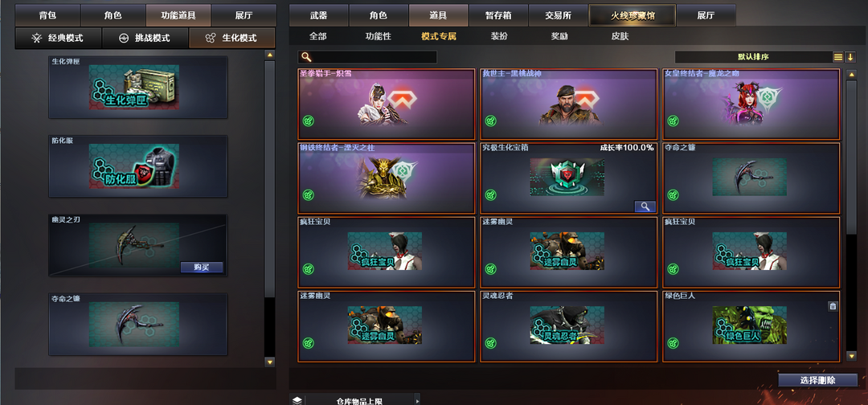Click the layers icon next to 仓库物品上限
The width and height of the screenshot is (868, 405).
coord(297,400)
